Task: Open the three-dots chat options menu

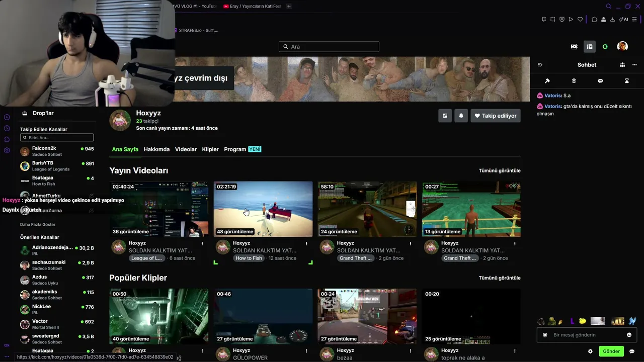Action: coord(634,65)
